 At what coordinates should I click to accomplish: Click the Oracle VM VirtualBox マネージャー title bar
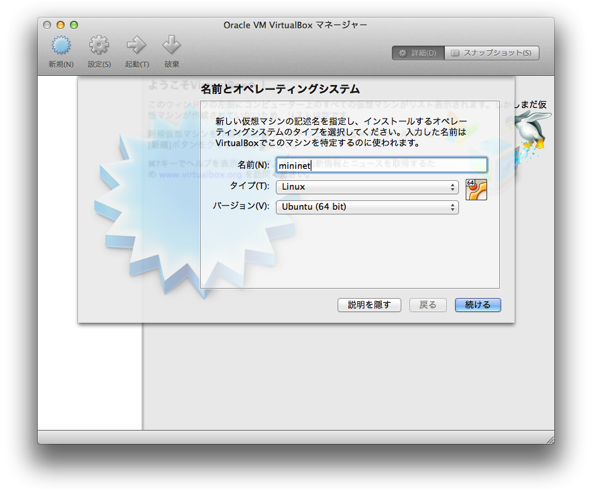click(x=300, y=23)
